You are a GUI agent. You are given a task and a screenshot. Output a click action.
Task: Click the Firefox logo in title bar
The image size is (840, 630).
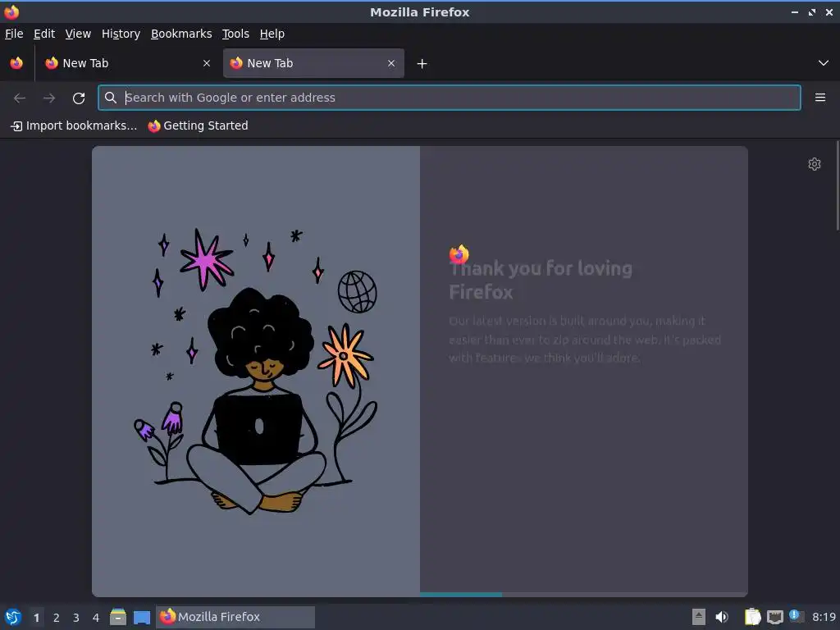(11, 11)
